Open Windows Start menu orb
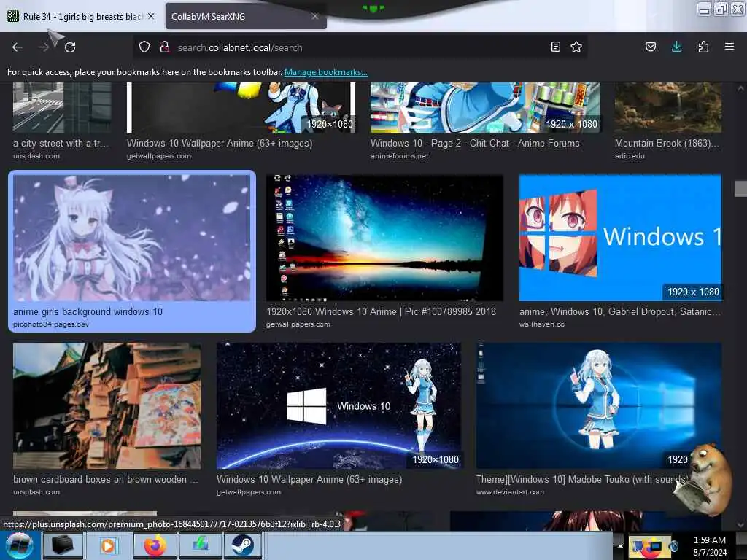747x560 pixels. tap(19, 545)
